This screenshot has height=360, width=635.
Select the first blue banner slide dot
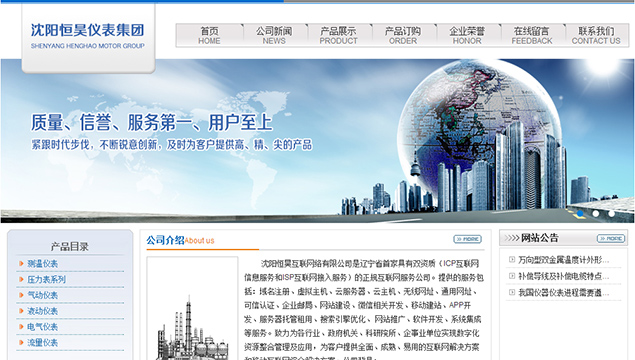click(x=580, y=213)
